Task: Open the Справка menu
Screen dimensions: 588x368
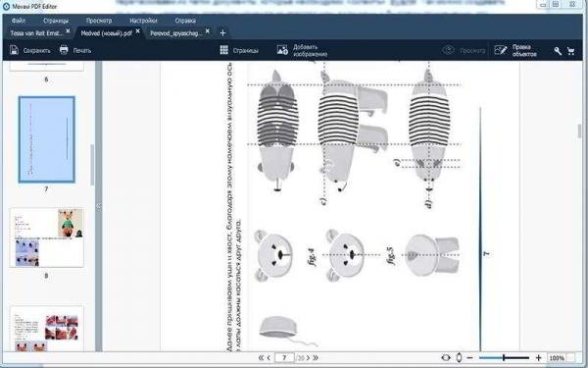Action: pyautogui.click(x=185, y=21)
